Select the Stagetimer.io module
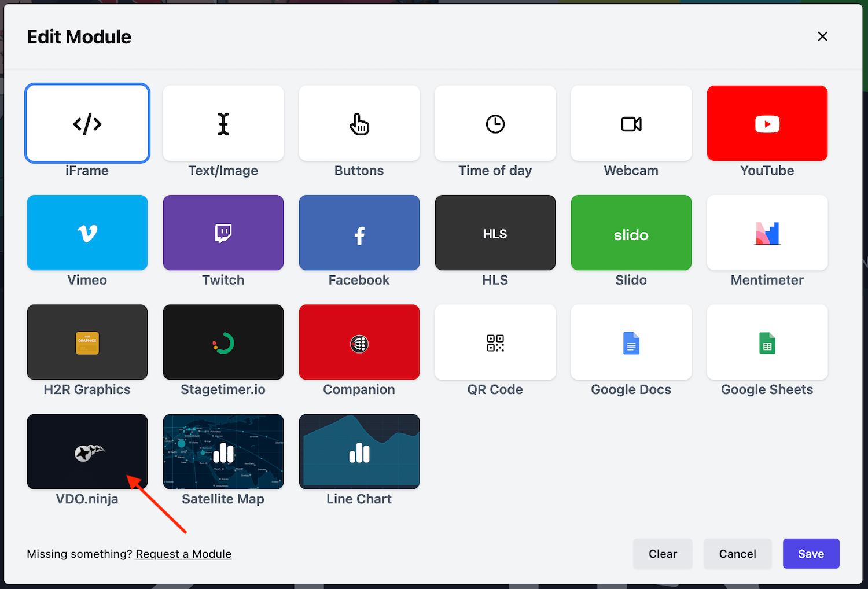Viewport: 868px width, 589px height. pos(223,342)
